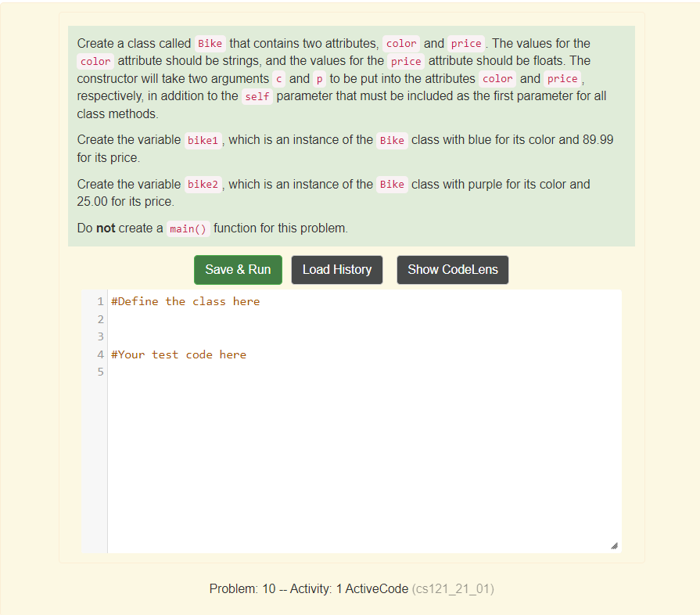Click the bike1 variable code token

[203, 140]
